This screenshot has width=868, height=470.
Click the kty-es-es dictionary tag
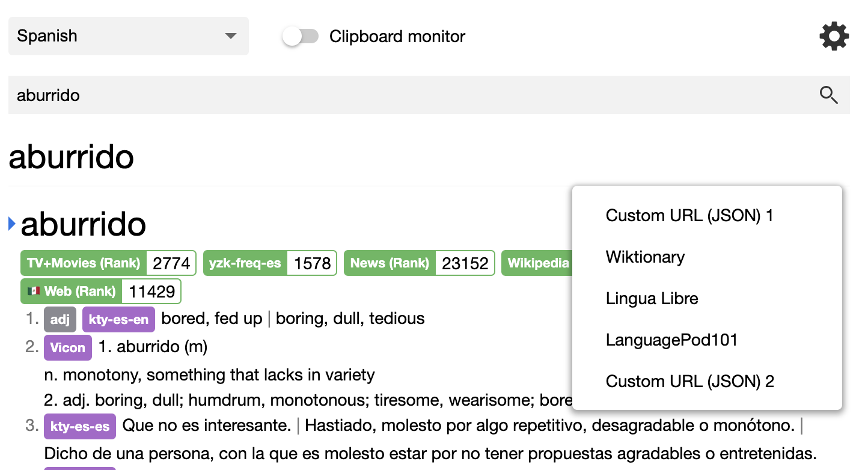click(x=79, y=427)
